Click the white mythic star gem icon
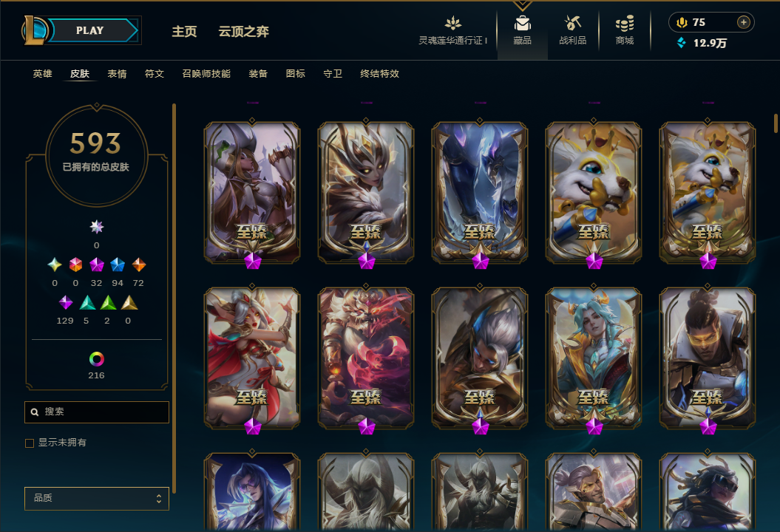This screenshot has width=780, height=532. click(97, 227)
